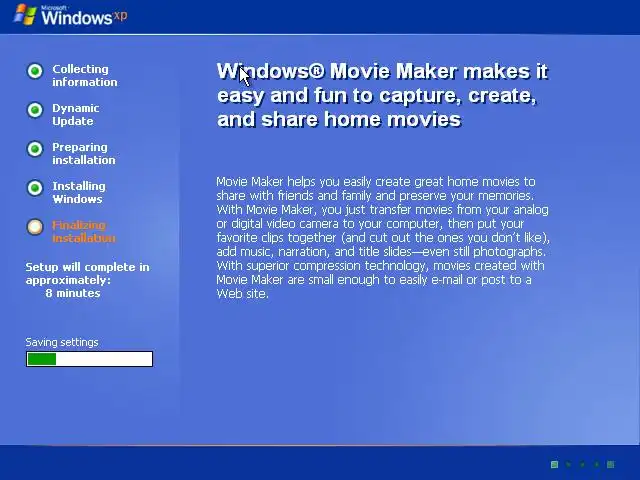Click the green Saving settings progress bar

(89, 359)
